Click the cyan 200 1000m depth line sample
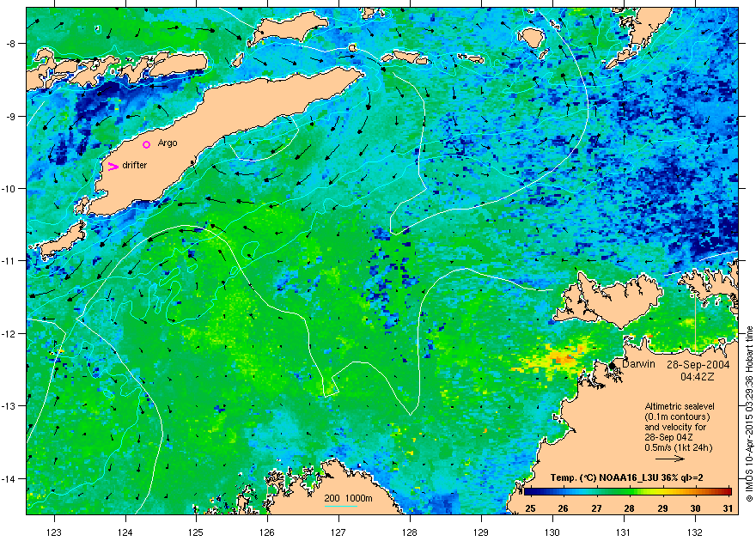The height and width of the screenshot is (541, 756). [340, 505]
